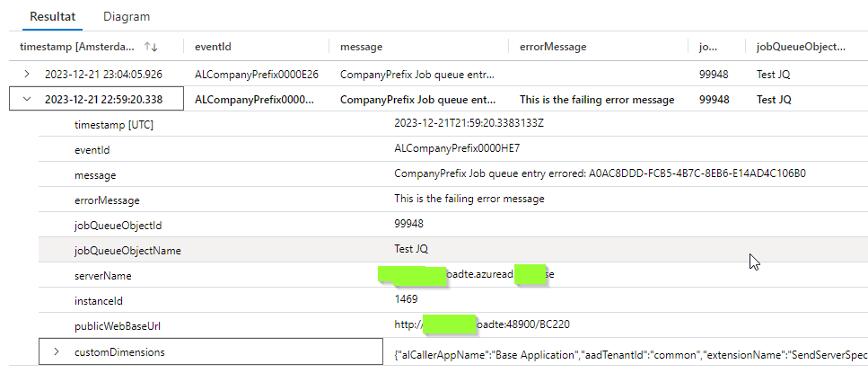Image resolution: width=868 pixels, height=373 pixels.
Task: Click the timestamp column sort arrows icon
Action: click(152, 46)
